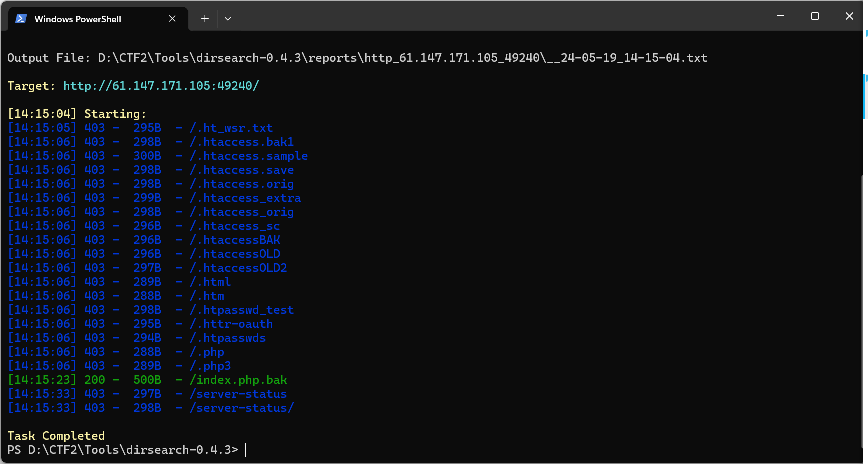
Task: Click the /server-status/ result entry
Action: (242, 408)
